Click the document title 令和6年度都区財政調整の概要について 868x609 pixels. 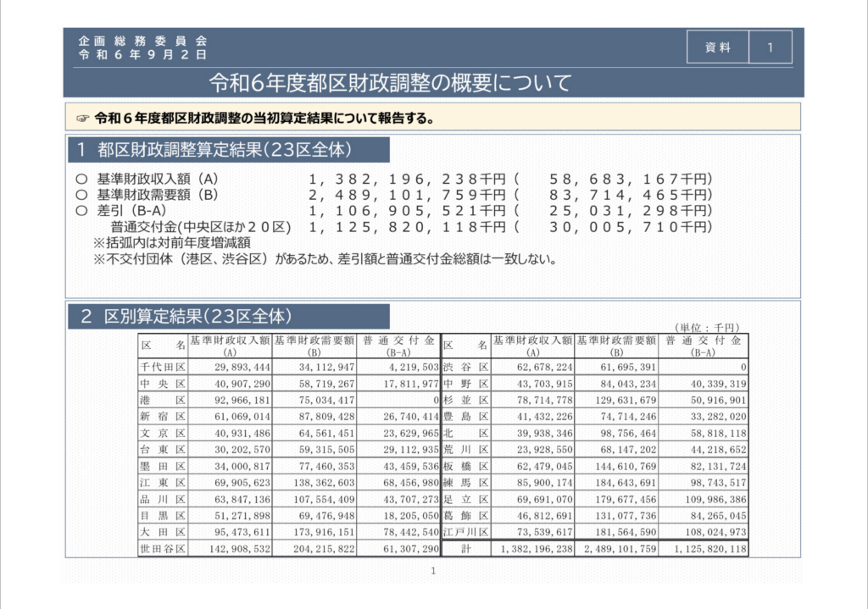390,83
